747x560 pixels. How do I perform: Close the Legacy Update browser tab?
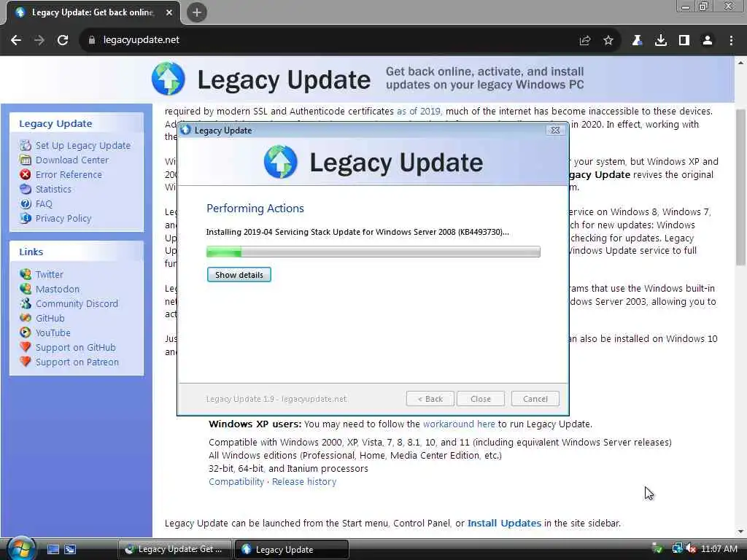[x=169, y=12]
